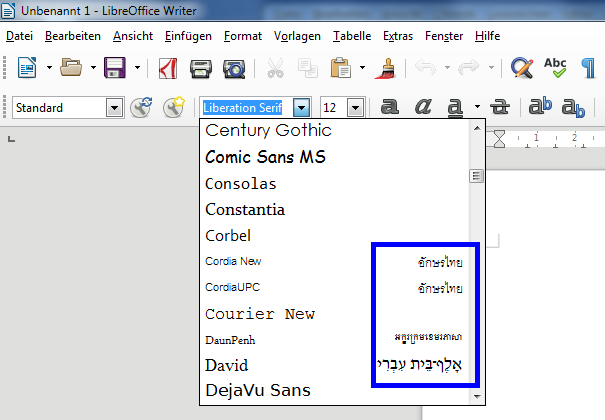Screen dimensions: 605x420
Task: Toggle Subscript formatting
Action: pyautogui.click(x=573, y=108)
